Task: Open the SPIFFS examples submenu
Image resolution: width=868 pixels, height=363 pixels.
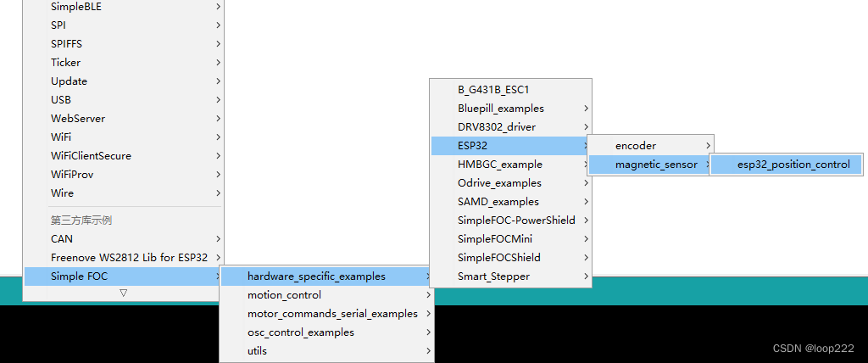Action: [x=123, y=44]
